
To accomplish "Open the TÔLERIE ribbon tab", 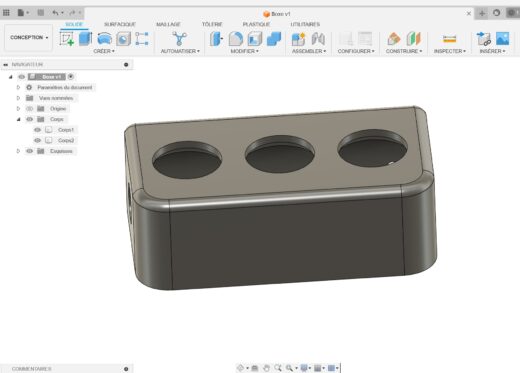I will 212,24.
